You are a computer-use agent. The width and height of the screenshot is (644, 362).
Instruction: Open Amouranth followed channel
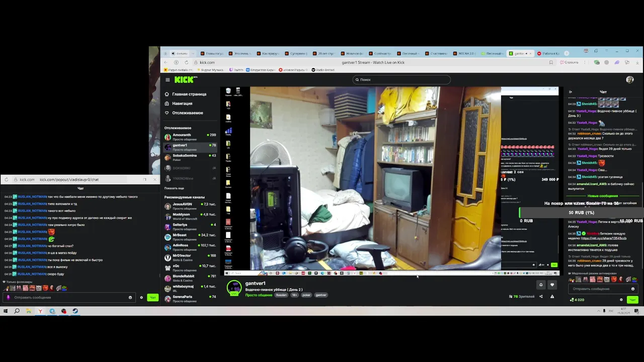[x=190, y=137]
